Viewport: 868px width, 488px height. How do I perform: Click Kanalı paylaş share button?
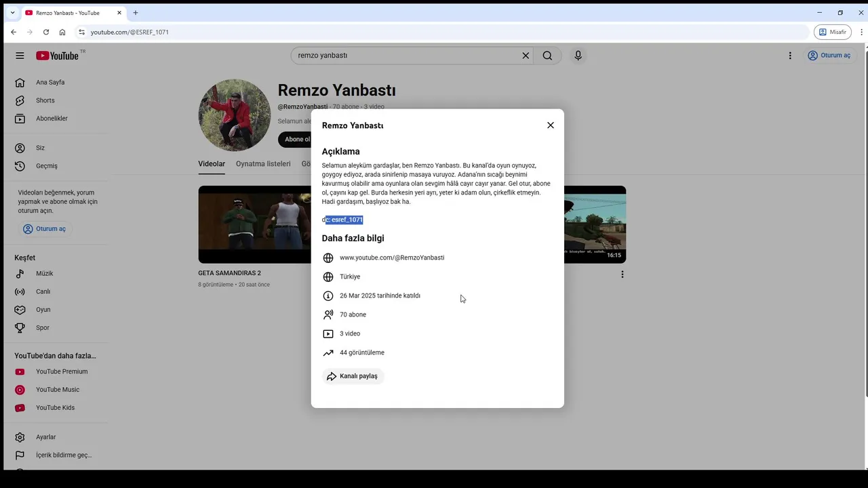353,376
